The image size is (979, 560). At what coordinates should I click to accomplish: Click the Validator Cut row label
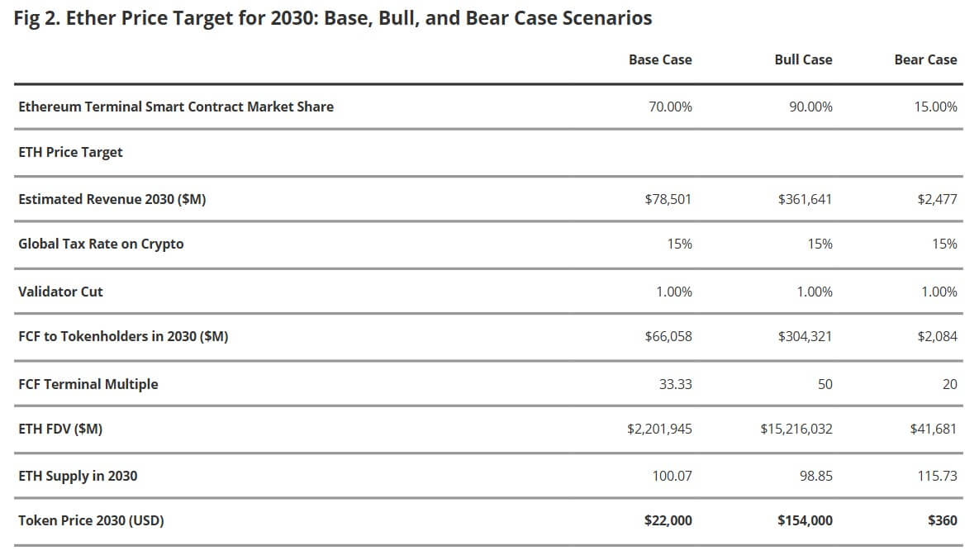pyautogui.click(x=60, y=292)
